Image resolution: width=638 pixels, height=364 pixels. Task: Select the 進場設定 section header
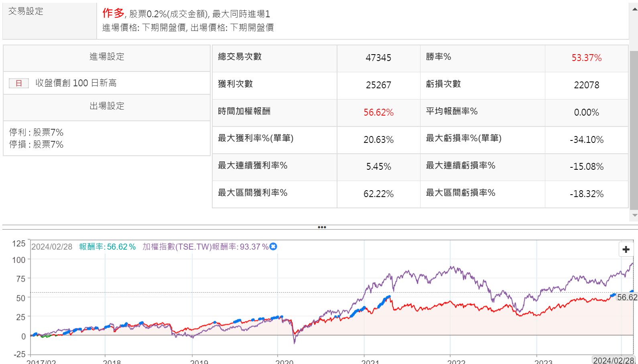point(107,57)
